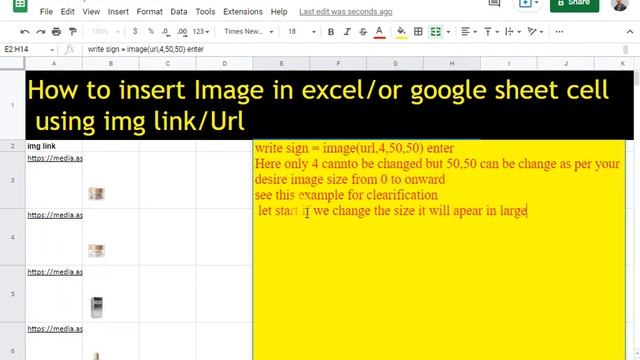640x360 pixels.
Task: Click the formula bar text
Action: tap(146, 49)
